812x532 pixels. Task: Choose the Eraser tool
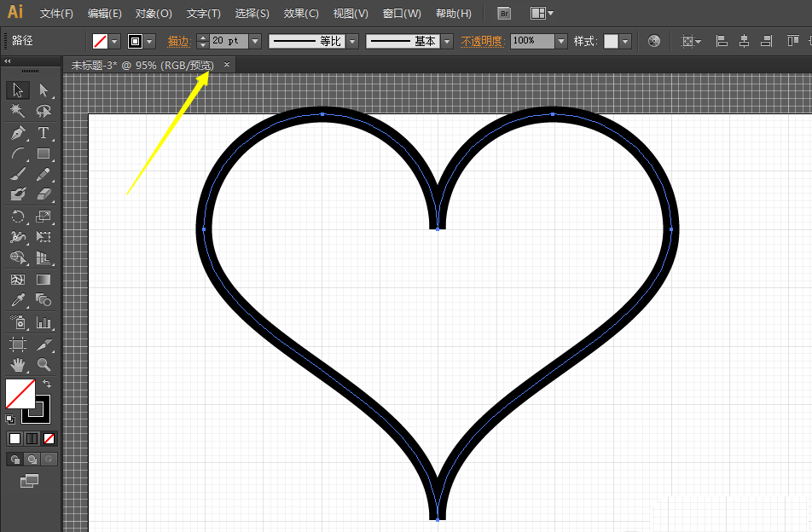[43, 194]
